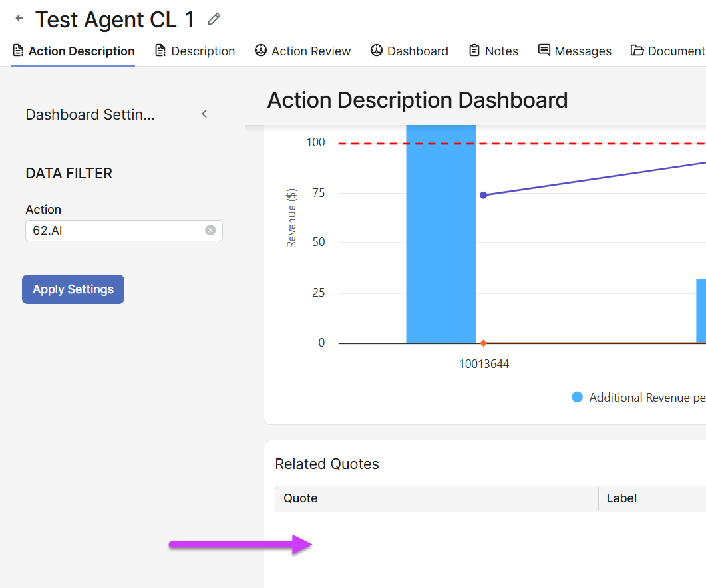Click the Documents folder icon
This screenshot has height=588, width=706.
(x=637, y=51)
